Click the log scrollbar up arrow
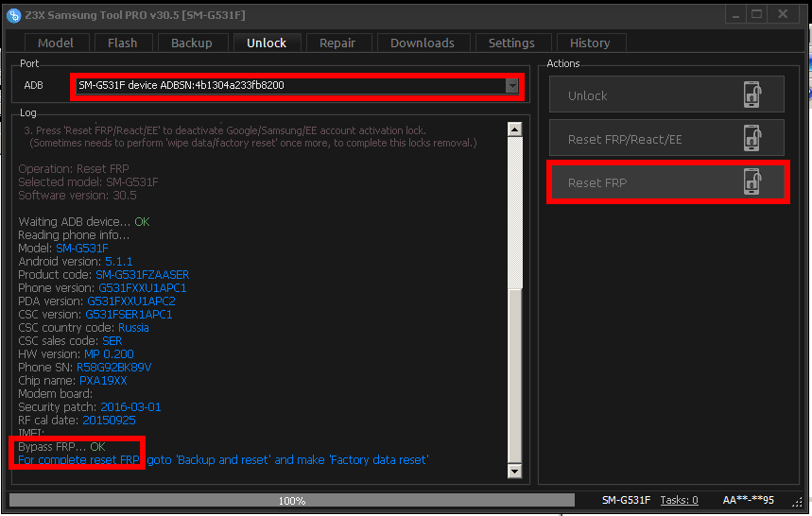The image size is (812, 516). pyautogui.click(x=515, y=129)
